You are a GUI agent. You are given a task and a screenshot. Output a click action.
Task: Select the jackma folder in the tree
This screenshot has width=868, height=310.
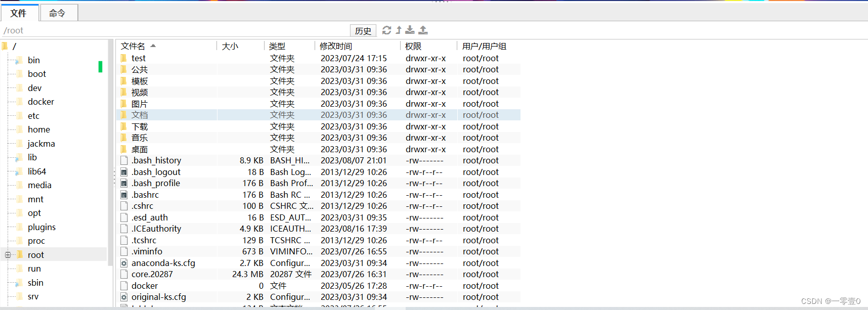coord(41,144)
